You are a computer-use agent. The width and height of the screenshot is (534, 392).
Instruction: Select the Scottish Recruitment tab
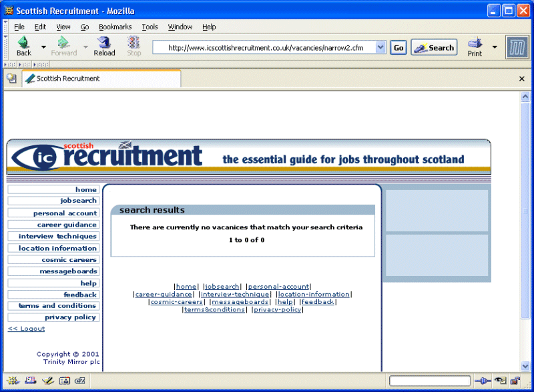point(101,79)
